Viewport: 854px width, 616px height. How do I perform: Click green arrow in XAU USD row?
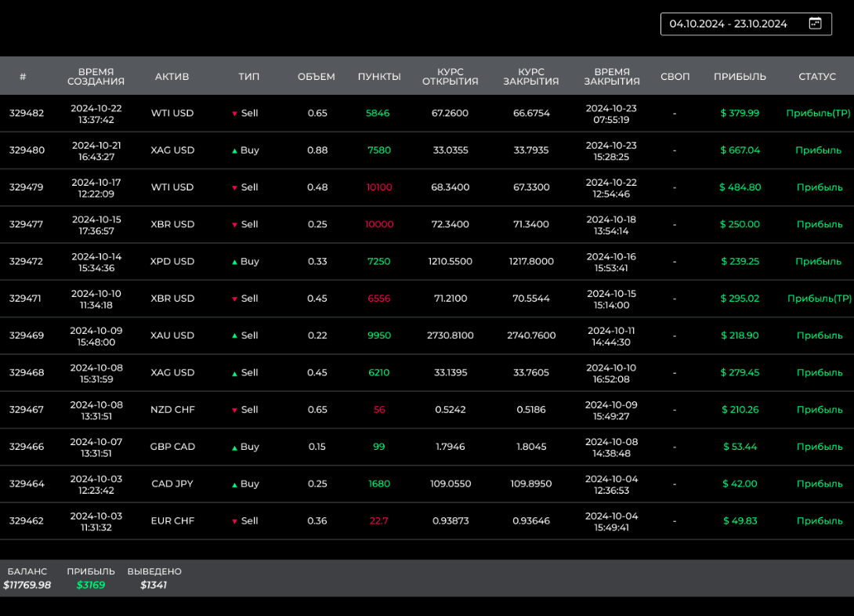tap(234, 335)
